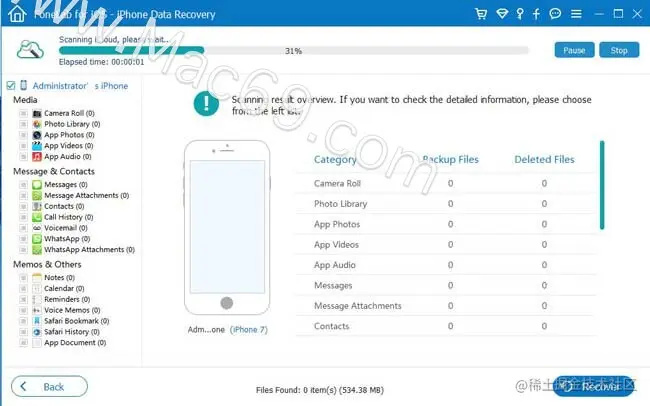Click Photo Library row in results table

pos(446,204)
